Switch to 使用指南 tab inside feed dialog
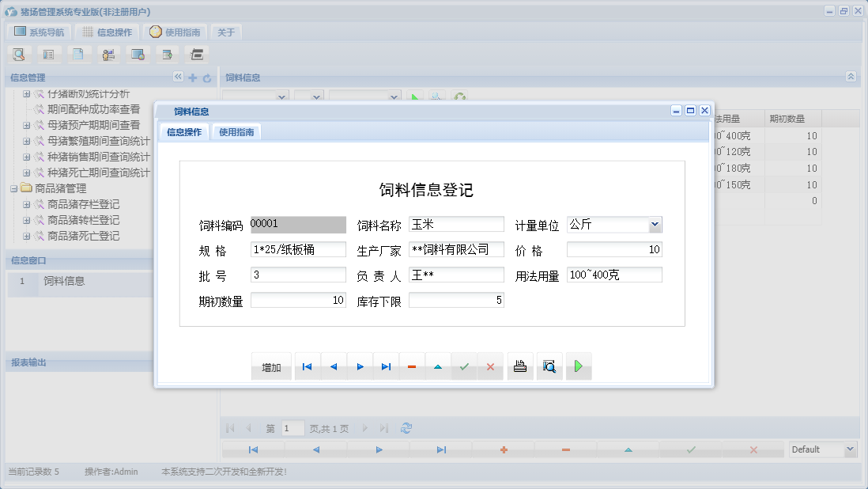868x489 pixels. point(236,132)
